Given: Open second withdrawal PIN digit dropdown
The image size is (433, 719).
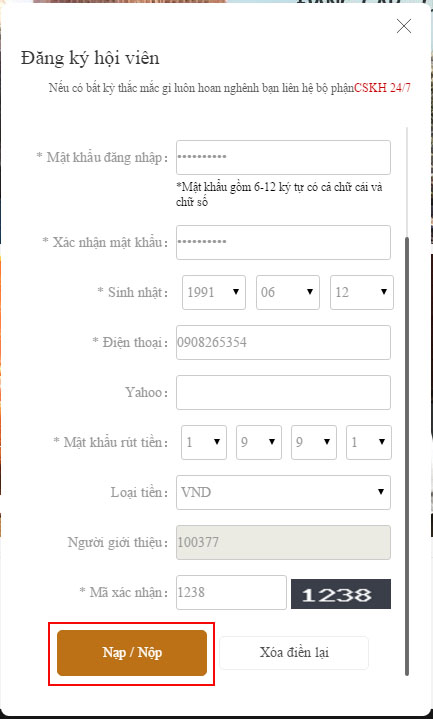Looking at the screenshot, I should 259,442.
